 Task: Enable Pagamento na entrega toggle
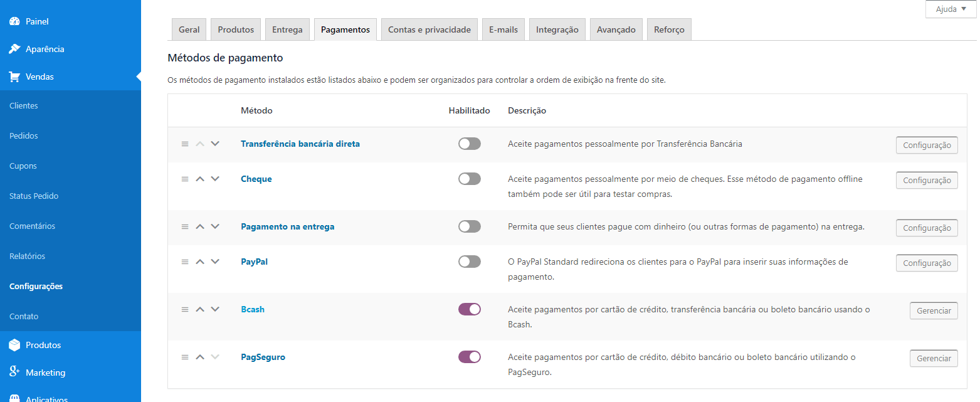[470, 226]
